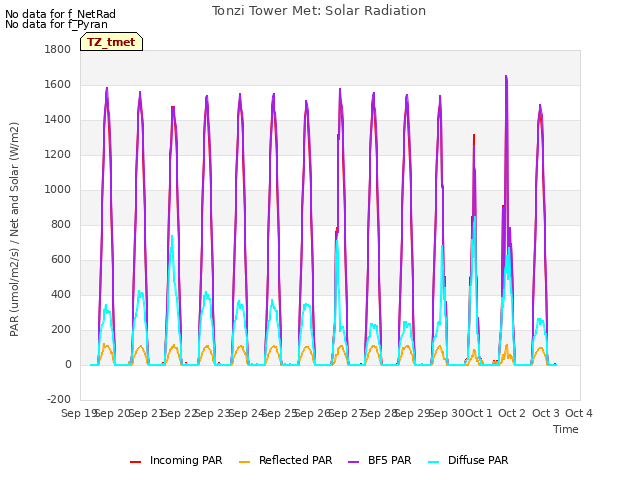Click the 1800 y-axis tick label

(58, 49)
